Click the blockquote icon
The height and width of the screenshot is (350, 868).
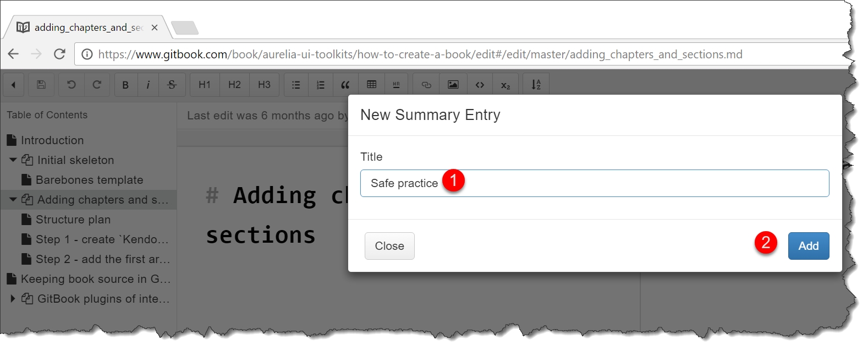coord(345,85)
